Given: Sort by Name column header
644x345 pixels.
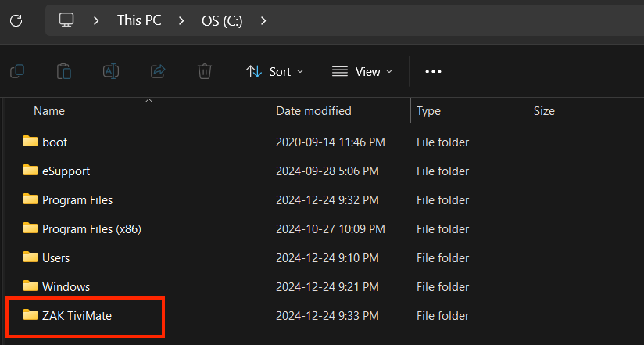Looking at the screenshot, I should point(49,111).
